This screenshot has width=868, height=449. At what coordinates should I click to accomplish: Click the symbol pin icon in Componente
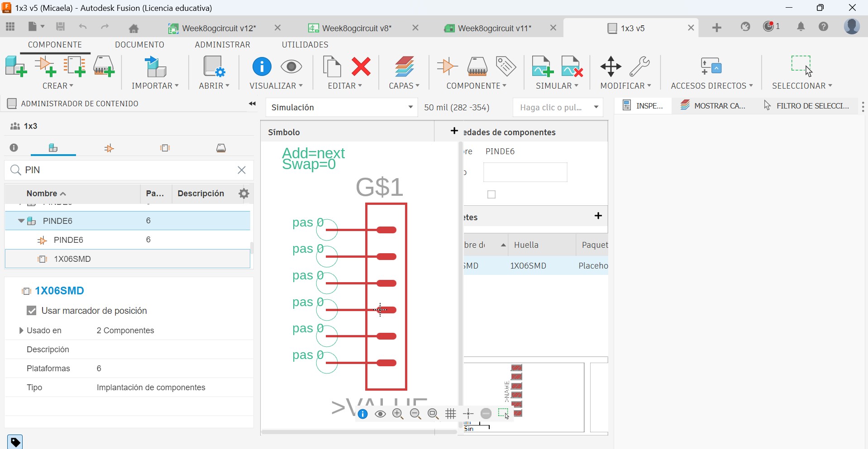448,66
